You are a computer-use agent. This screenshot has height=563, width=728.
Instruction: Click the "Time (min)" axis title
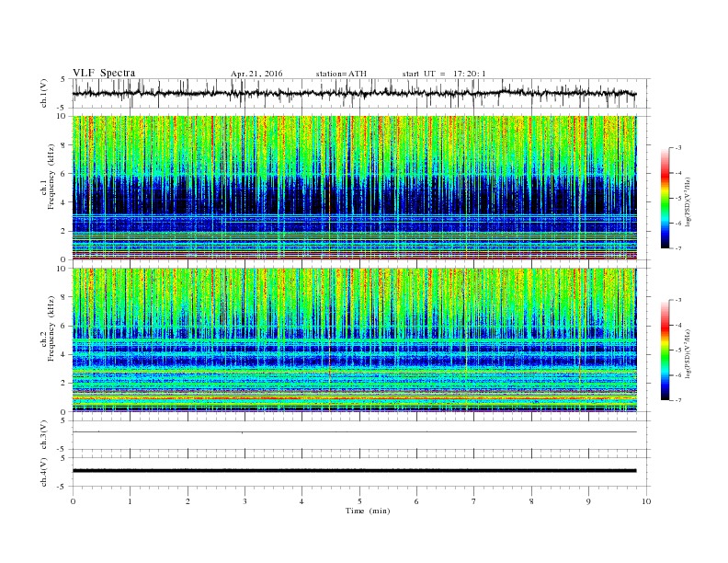point(368,511)
